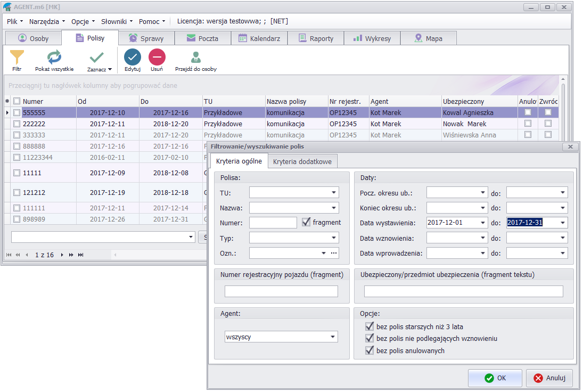Screen dimensions: 583x392
Task: Tick the checkbox for policy 222222
Action: click(x=17, y=124)
